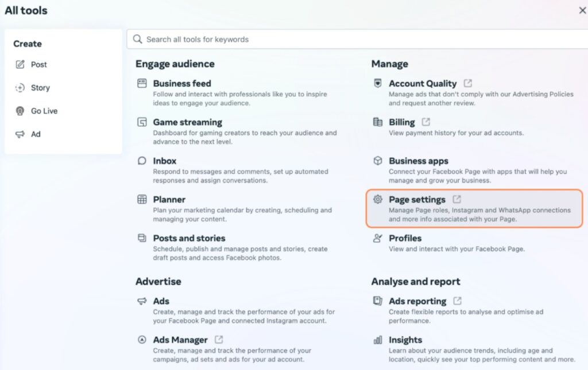Image resolution: width=588 pixels, height=370 pixels.
Task: Open the Profiles tool link
Action: coord(405,238)
